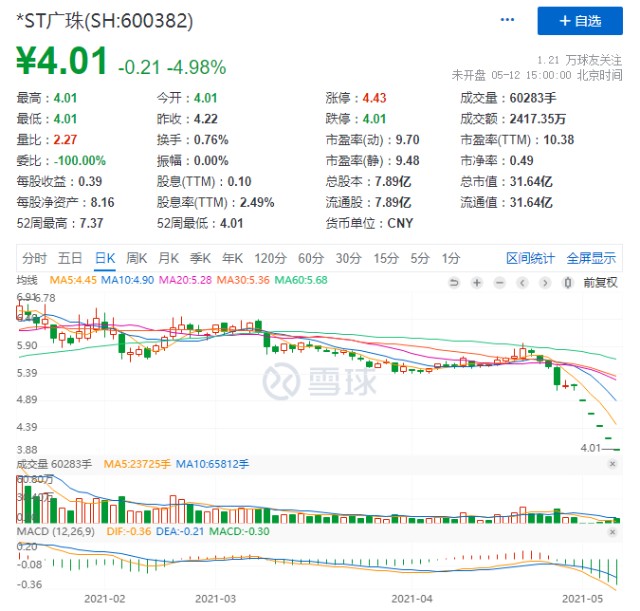The height and width of the screenshot is (611, 640).
Task: Switch to 60分 chart tab
Action: point(311,258)
